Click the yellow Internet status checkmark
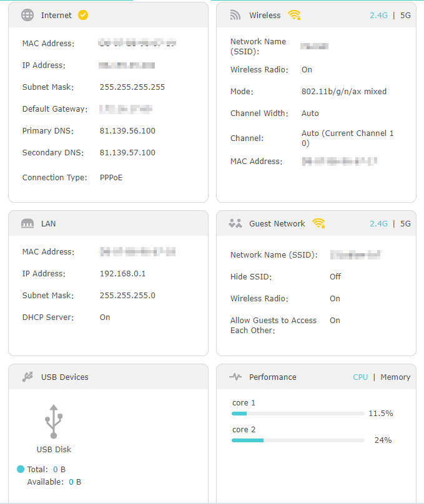The height and width of the screenshot is (504, 424). pyautogui.click(x=83, y=15)
